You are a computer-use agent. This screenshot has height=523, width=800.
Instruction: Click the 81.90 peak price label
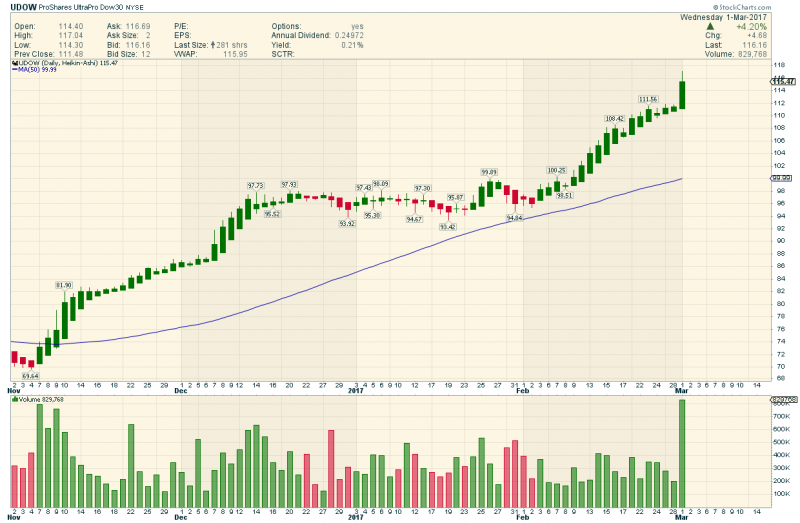click(64, 285)
